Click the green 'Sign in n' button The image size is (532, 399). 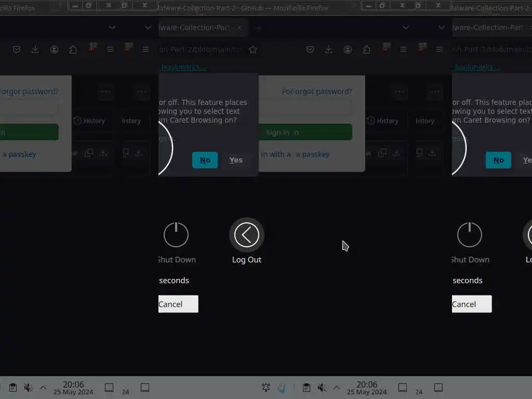(305, 132)
